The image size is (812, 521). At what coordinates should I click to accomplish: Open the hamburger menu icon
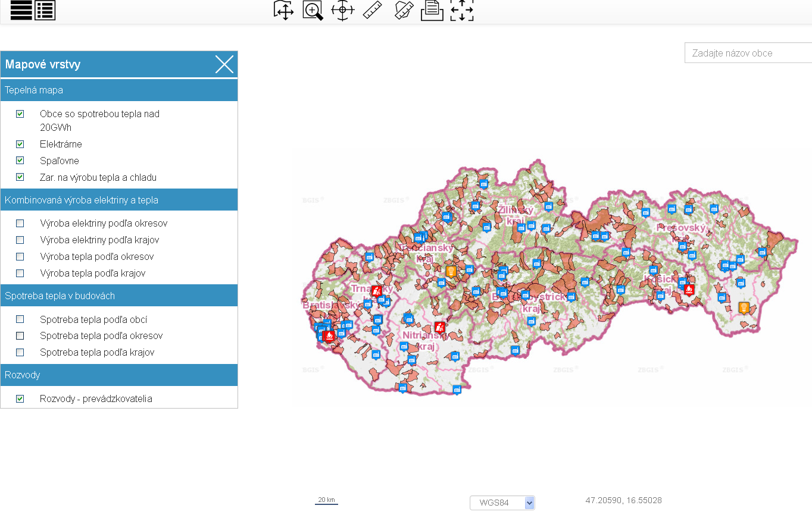tap(21, 10)
